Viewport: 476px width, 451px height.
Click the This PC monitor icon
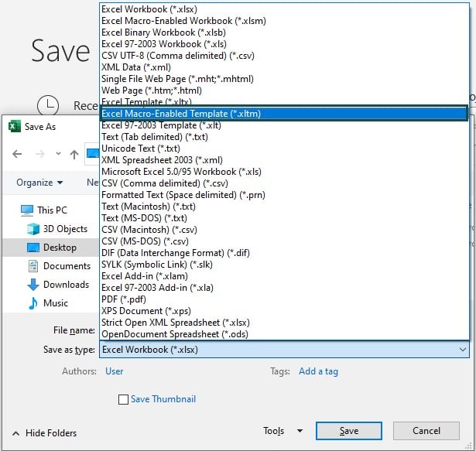click(27, 210)
